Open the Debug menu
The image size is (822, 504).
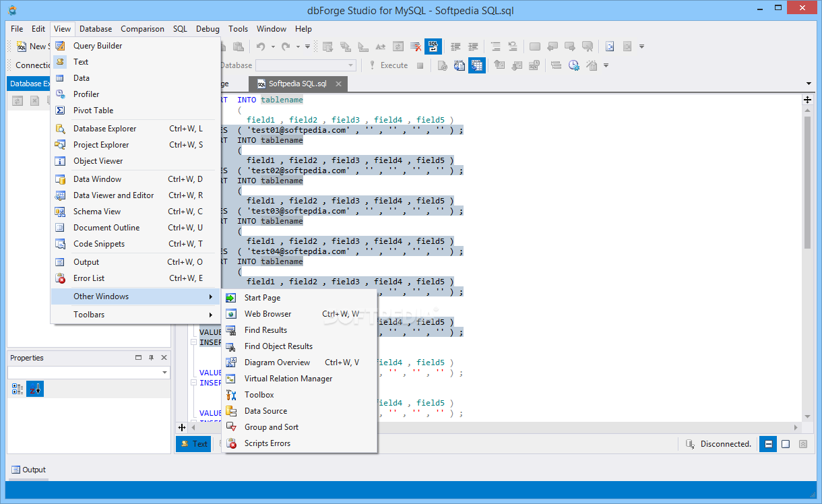pos(208,29)
